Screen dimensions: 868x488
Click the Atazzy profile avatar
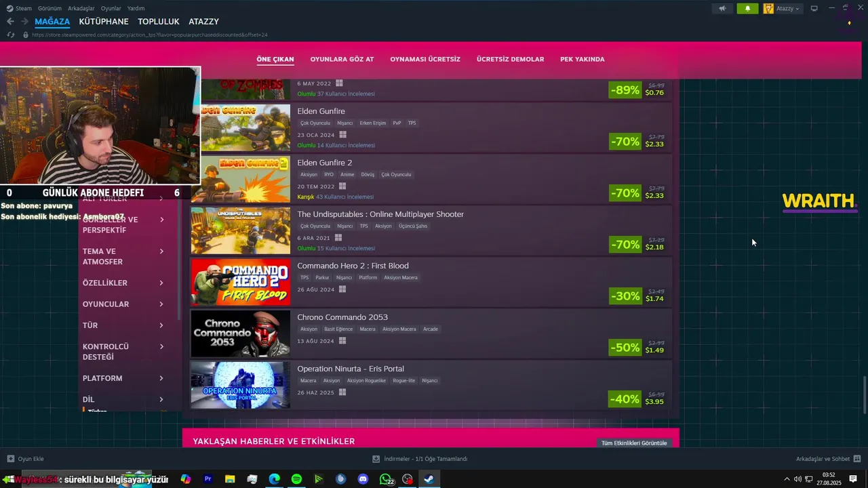(x=768, y=8)
